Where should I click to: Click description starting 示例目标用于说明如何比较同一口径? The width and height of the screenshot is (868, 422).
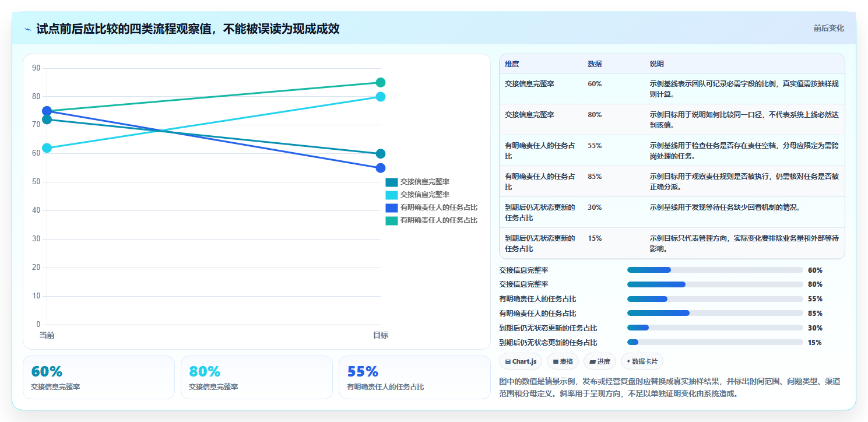(744, 119)
